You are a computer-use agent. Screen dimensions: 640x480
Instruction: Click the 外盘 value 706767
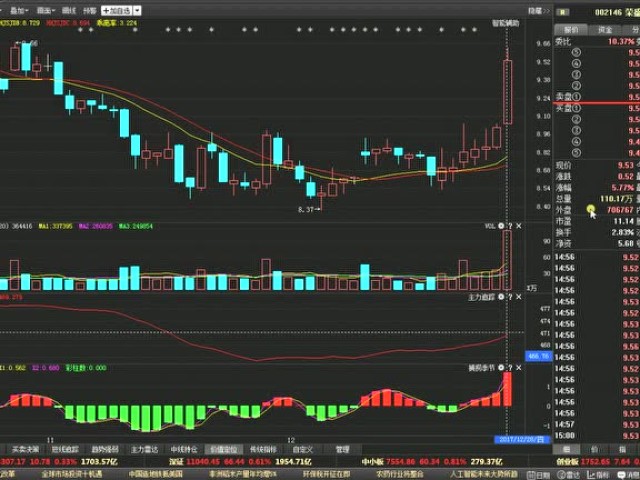pyautogui.click(x=620, y=210)
